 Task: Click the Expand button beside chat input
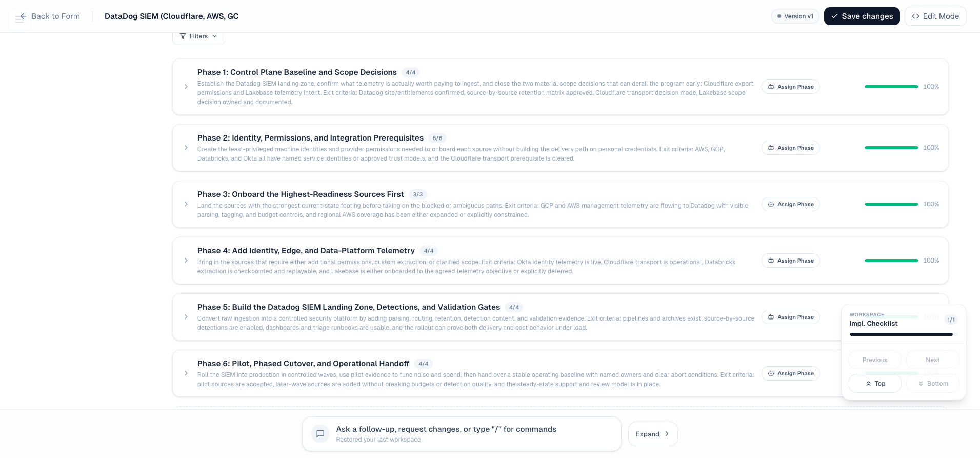pos(652,434)
